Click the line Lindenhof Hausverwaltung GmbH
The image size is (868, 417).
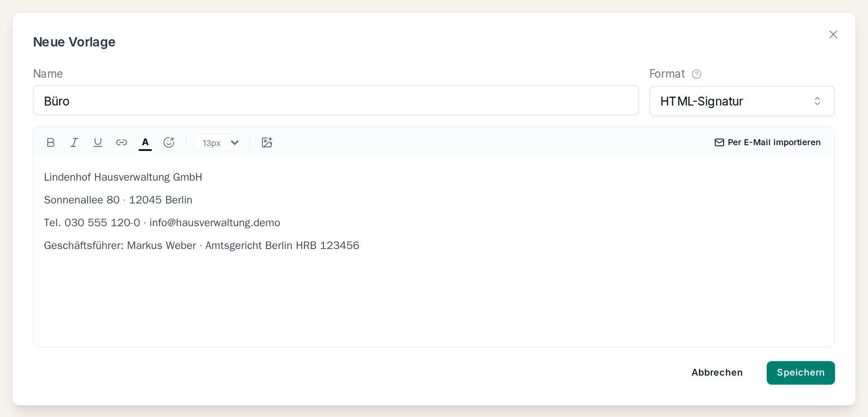point(123,177)
